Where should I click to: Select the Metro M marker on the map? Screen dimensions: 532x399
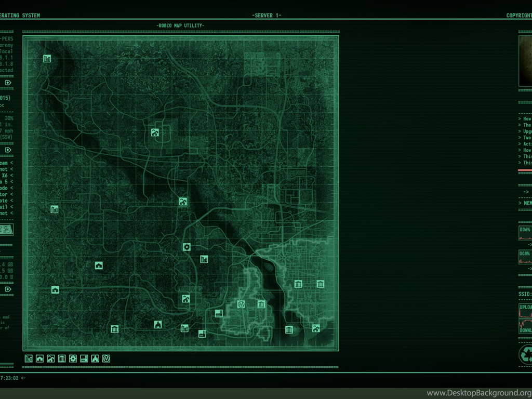(x=241, y=304)
